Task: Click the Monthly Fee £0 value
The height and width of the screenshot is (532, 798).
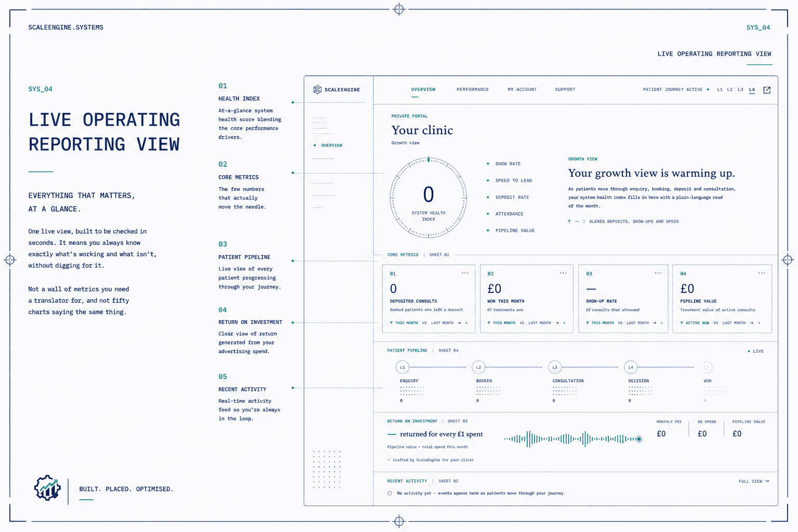Action: pos(661,434)
